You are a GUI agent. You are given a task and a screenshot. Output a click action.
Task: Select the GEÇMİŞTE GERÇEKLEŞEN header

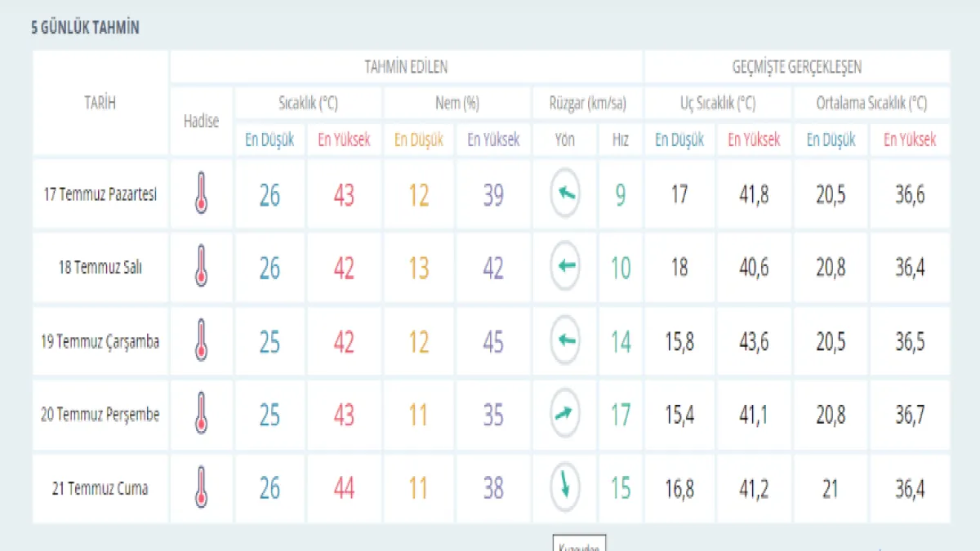click(796, 67)
